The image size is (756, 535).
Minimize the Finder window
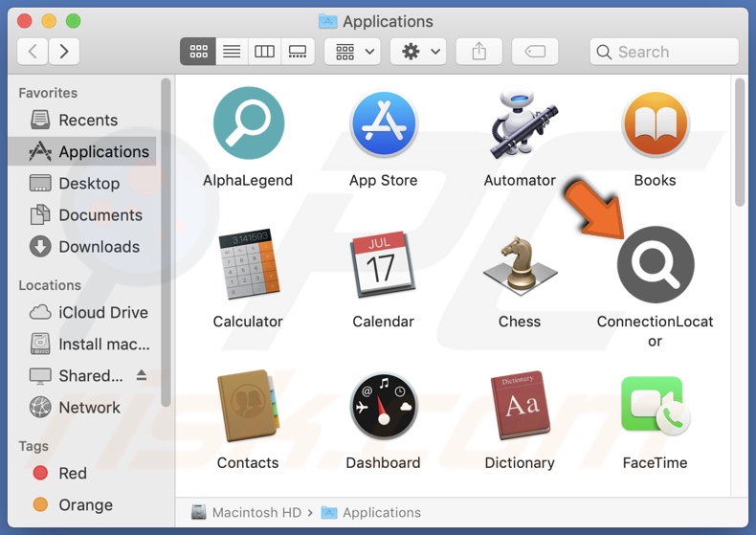[x=49, y=21]
